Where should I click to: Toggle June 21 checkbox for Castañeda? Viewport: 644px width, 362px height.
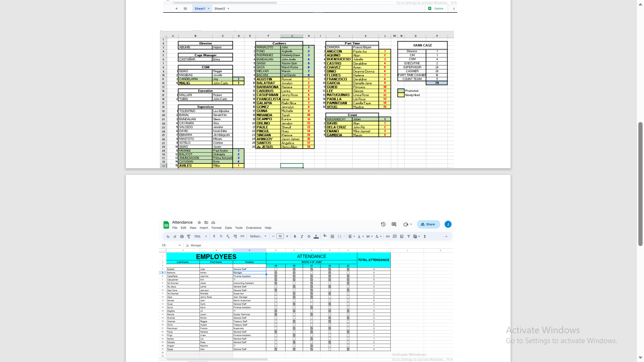coord(312,276)
